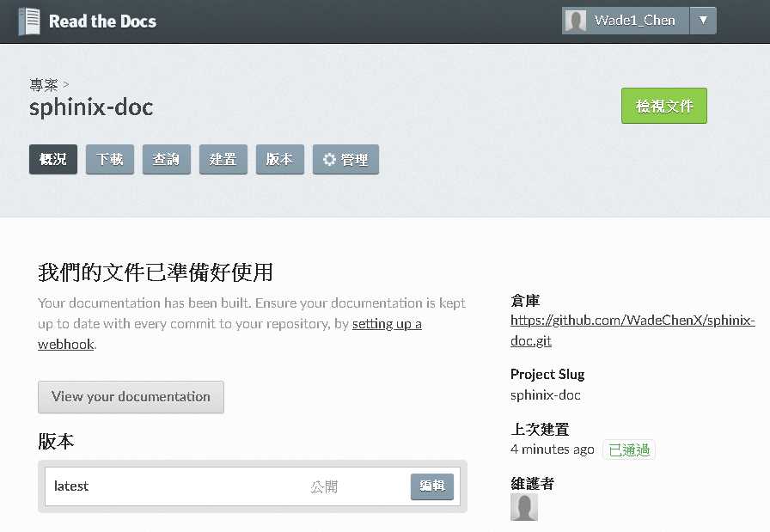Click the 上次建置 heading
This screenshot has width=770, height=532.
(540, 430)
